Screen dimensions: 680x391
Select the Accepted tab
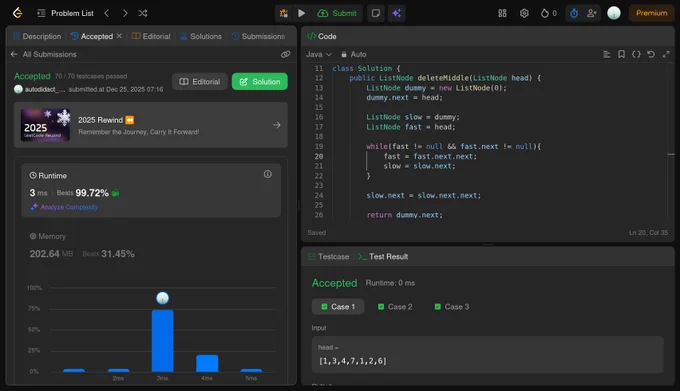click(92, 36)
